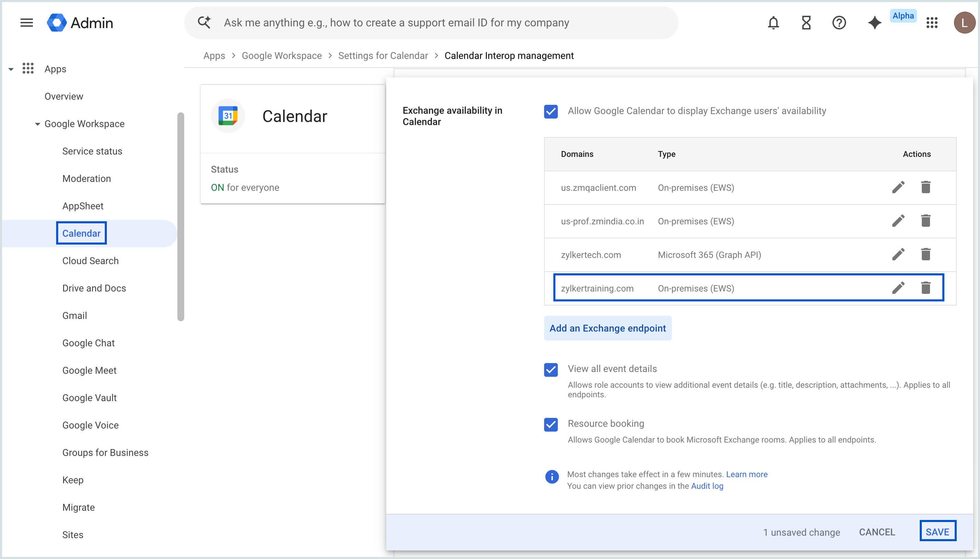
Task: Click the zylkertraining.com domain text
Action: [x=597, y=288]
